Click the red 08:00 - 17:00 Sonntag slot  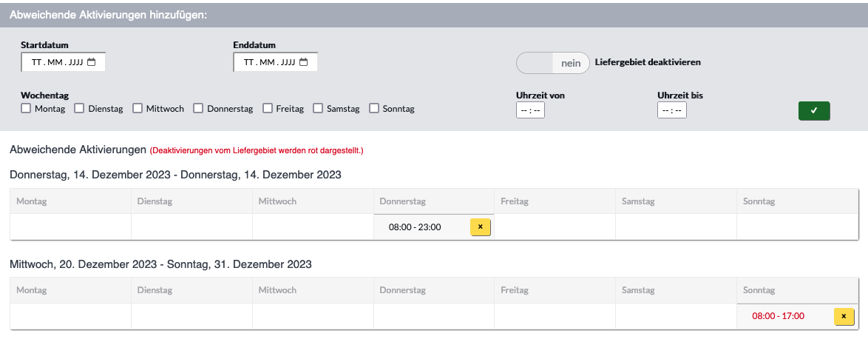coord(778,317)
